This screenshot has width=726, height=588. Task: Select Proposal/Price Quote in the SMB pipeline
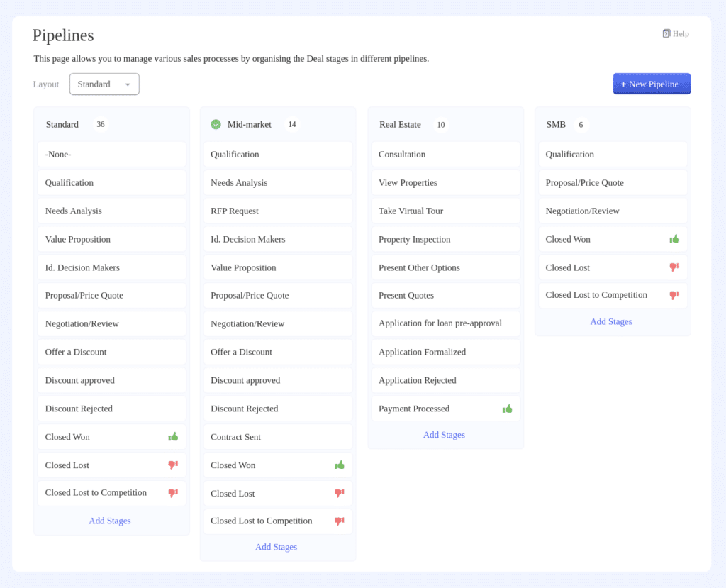coord(612,182)
